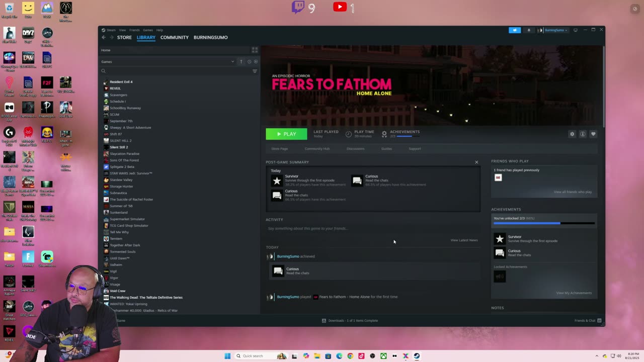Toggle ready-to-play filter icon in library

click(x=256, y=61)
